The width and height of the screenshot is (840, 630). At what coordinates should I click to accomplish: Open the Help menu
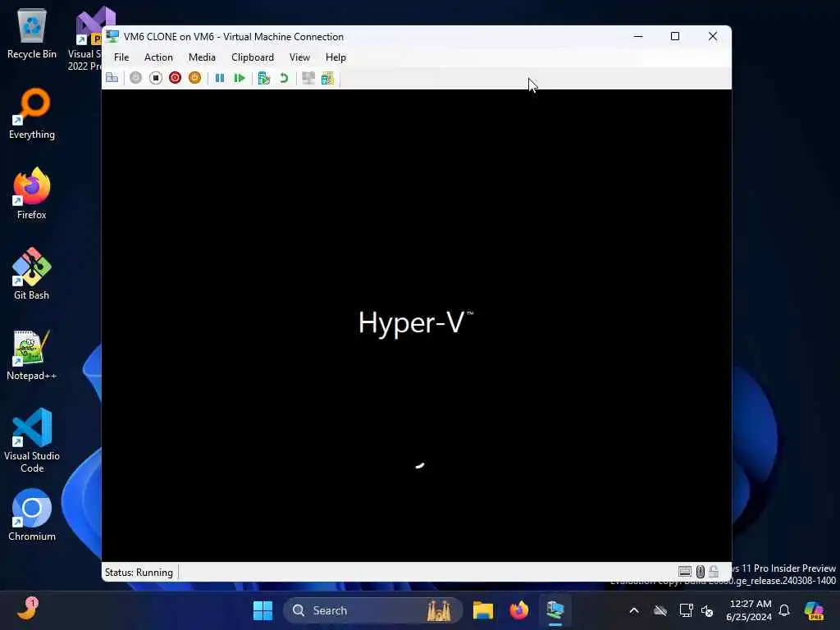336,57
